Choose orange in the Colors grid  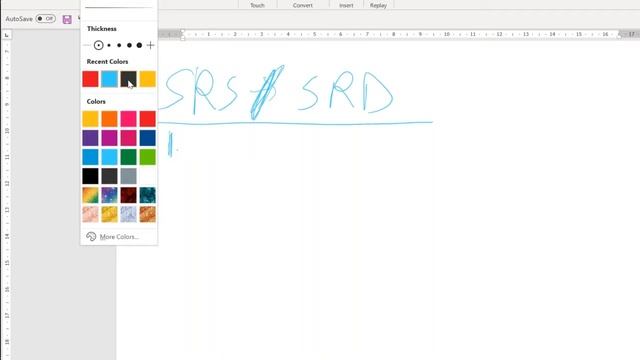[x=109, y=119]
